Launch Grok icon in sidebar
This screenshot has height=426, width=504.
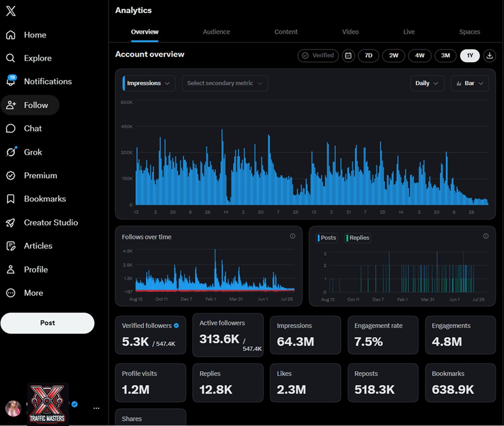11,151
